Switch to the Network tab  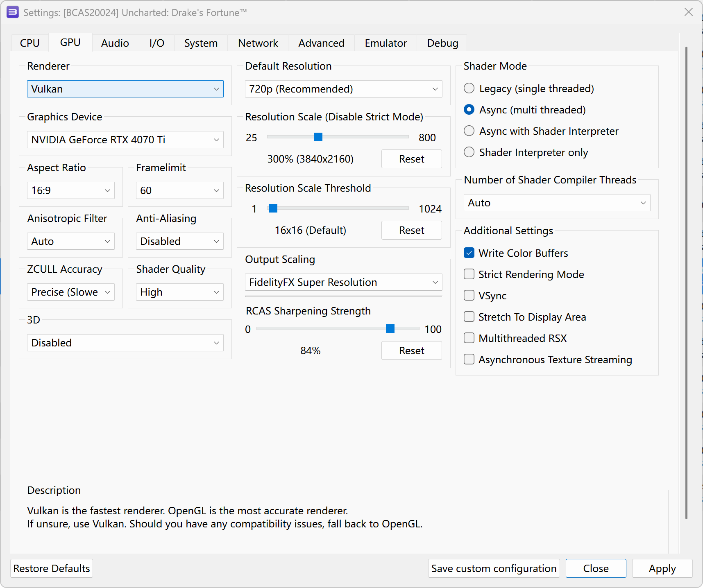click(x=258, y=43)
